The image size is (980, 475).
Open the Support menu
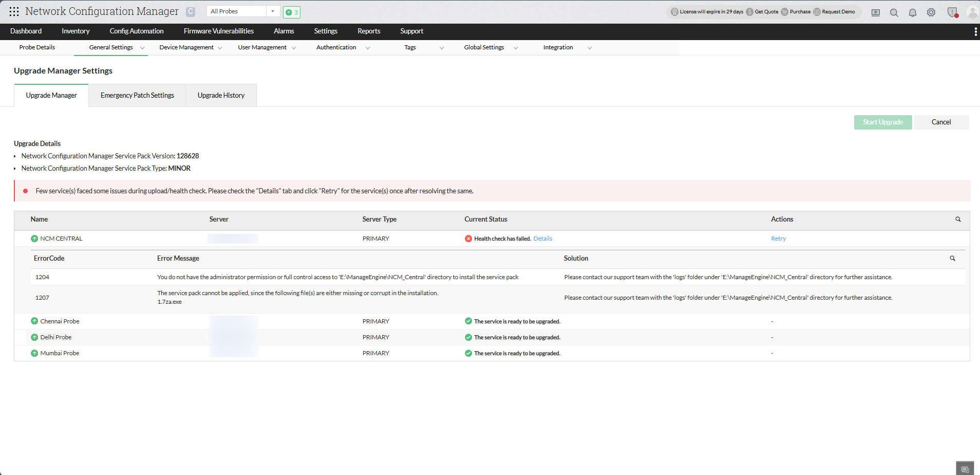pos(412,31)
